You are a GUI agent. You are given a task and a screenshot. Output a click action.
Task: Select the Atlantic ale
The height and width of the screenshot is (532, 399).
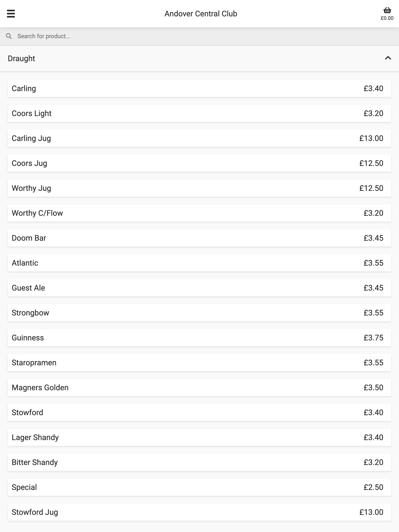[x=199, y=263]
